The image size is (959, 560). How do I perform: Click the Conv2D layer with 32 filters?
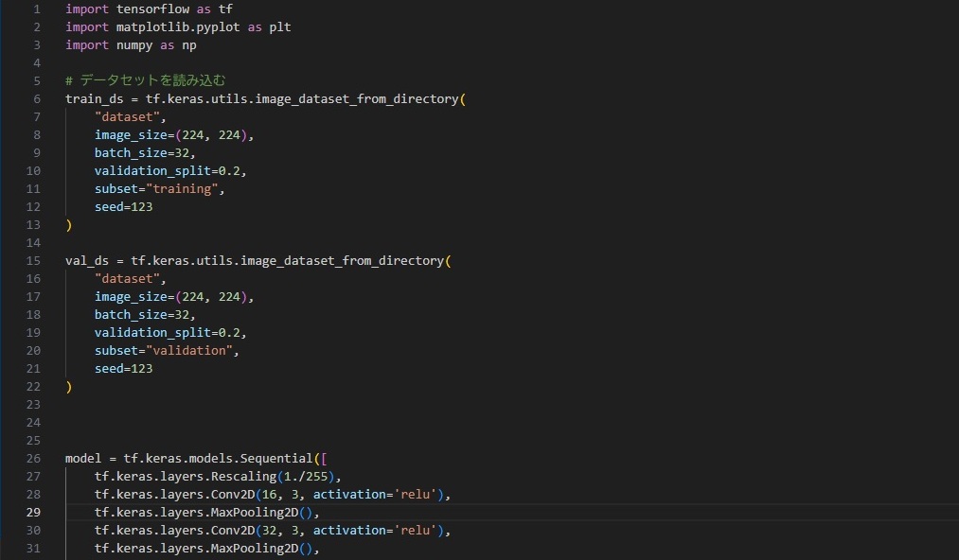(x=208, y=530)
